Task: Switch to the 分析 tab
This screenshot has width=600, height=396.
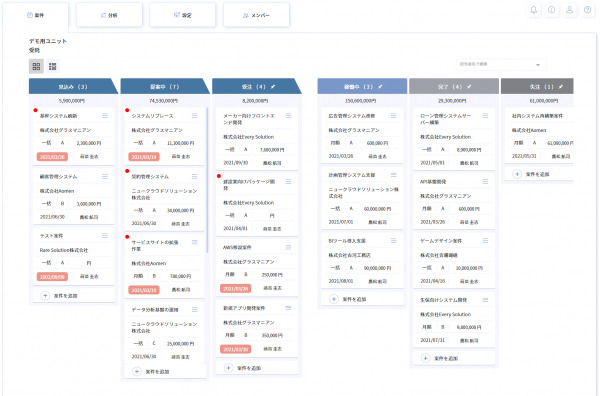Action: coord(109,15)
